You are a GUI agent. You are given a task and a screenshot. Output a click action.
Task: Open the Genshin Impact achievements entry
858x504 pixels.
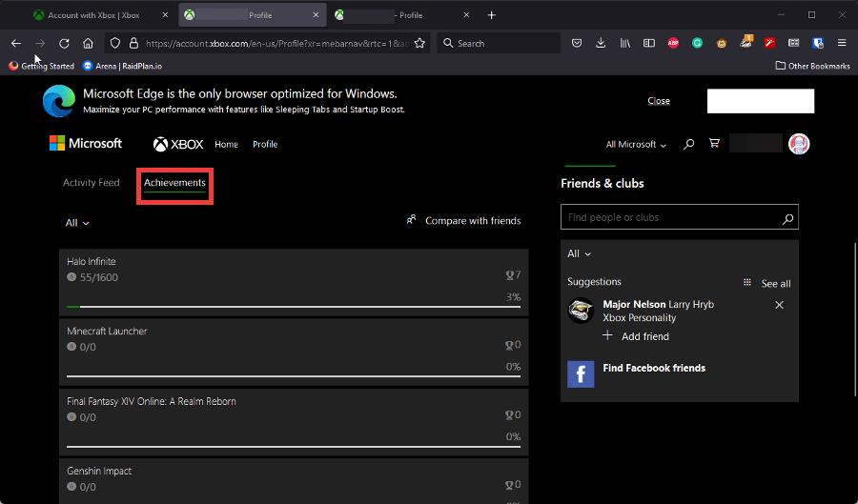click(x=294, y=481)
